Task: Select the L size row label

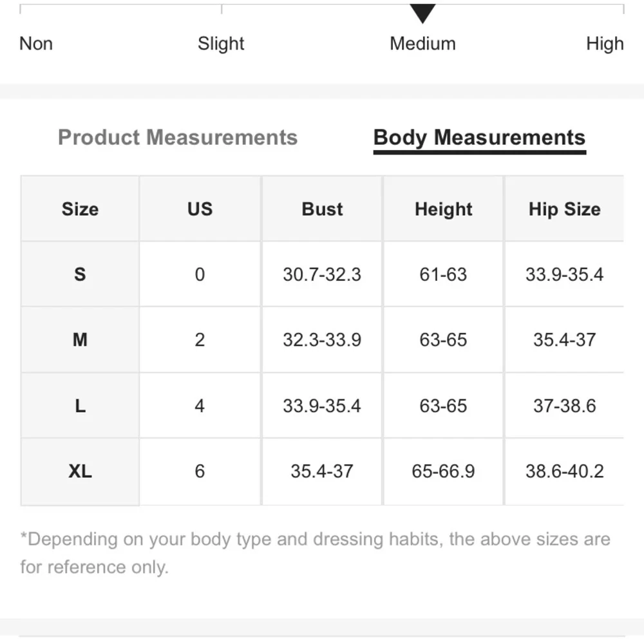Action: pyautogui.click(x=80, y=406)
